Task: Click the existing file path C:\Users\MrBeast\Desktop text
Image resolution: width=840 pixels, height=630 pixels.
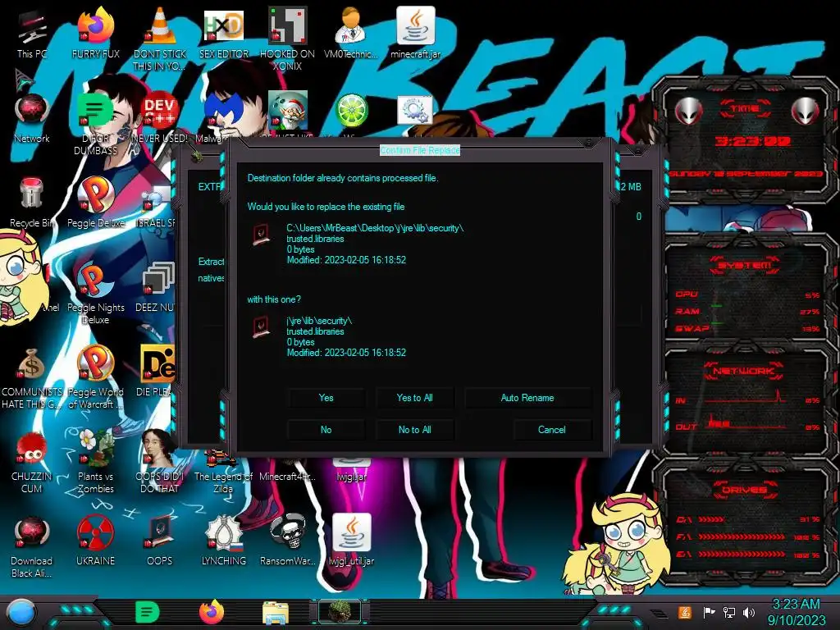Action: [x=374, y=228]
